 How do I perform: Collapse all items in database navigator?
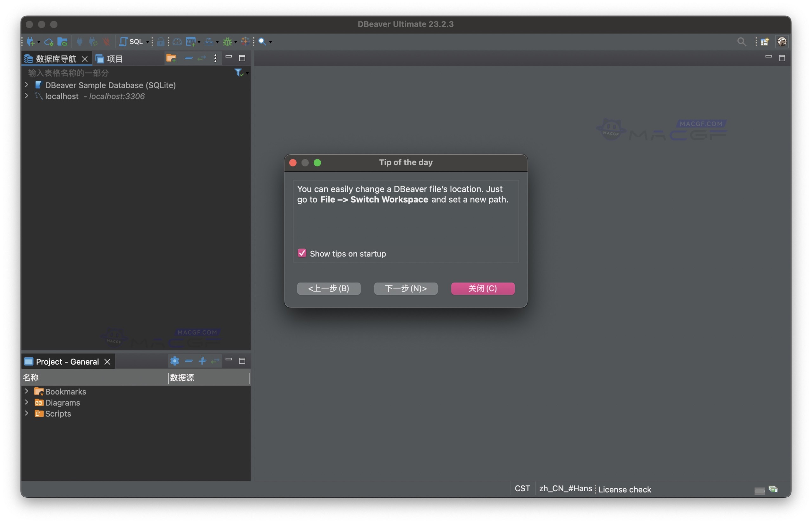point(189,58)
